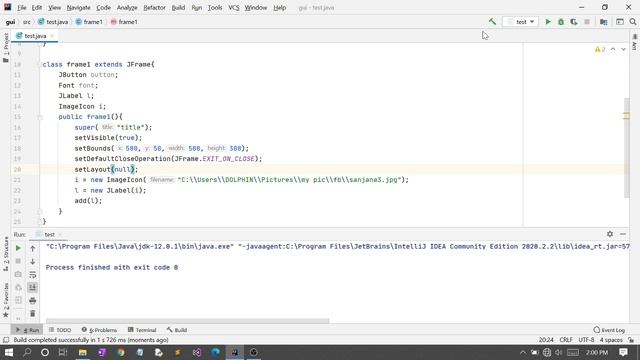640x360 pixels.
Task: Open the Problems tool window
Action: (99, 330)
